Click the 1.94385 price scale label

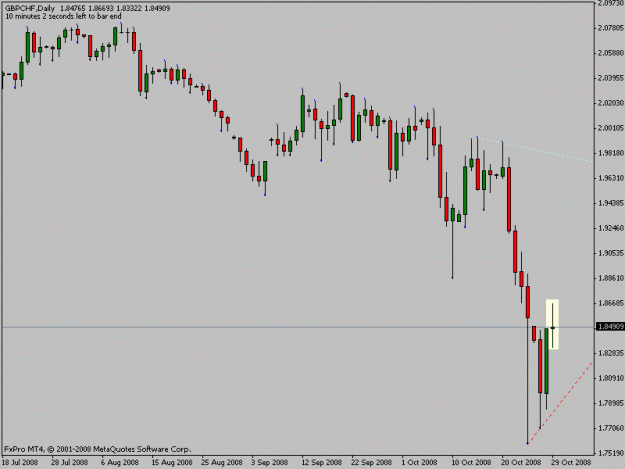pyautogui.click(x=611, y=203)
